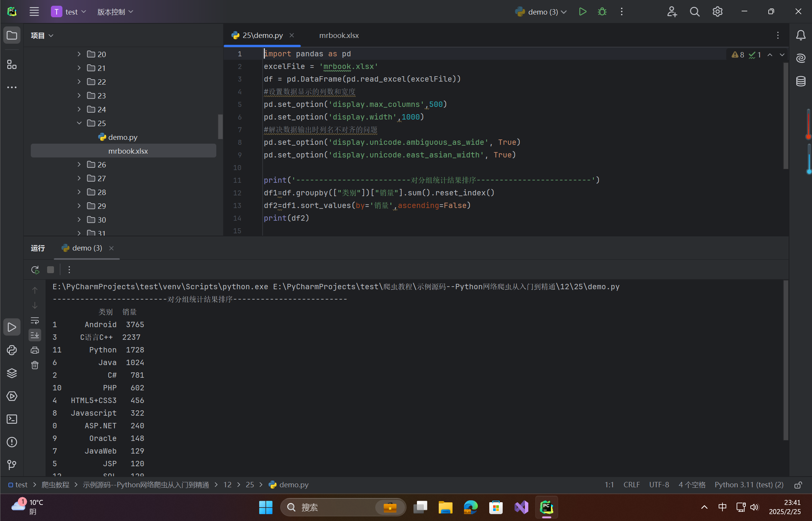Close the 25\demo.py editor tab

(292, 35)
